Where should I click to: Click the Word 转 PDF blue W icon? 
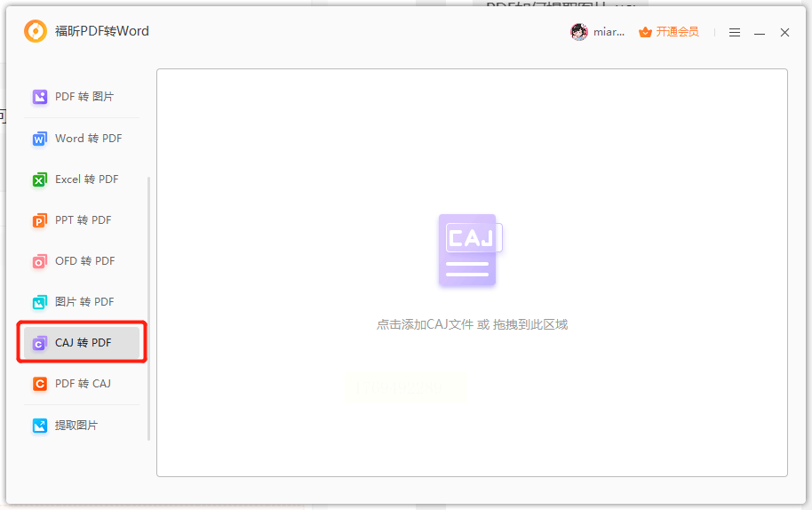39,139
